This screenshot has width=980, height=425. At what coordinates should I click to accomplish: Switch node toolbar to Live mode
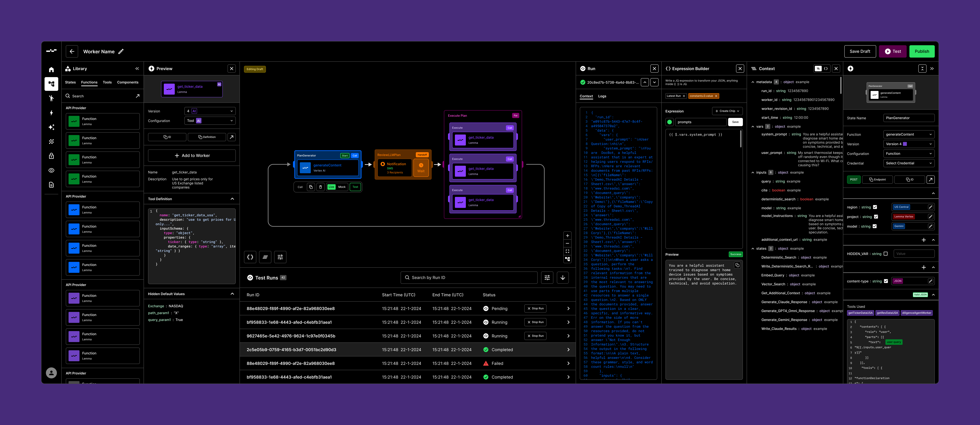pyautogui.click(x=331, y=187)
